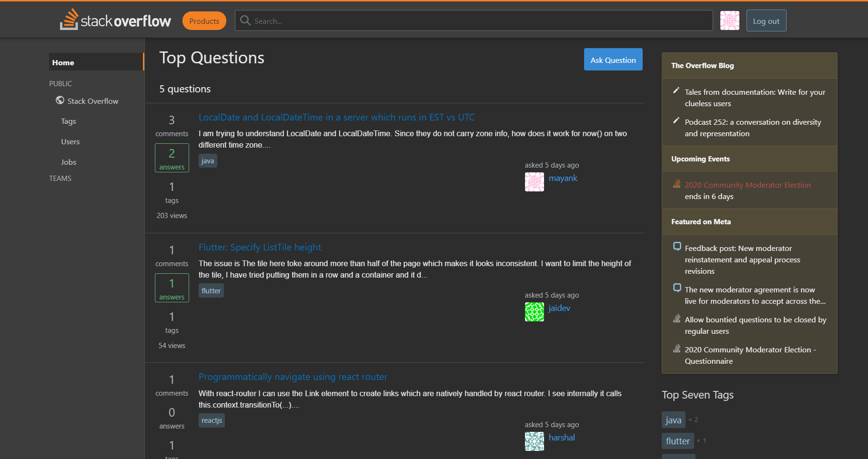Click the Stack Overflow logo

115,20
